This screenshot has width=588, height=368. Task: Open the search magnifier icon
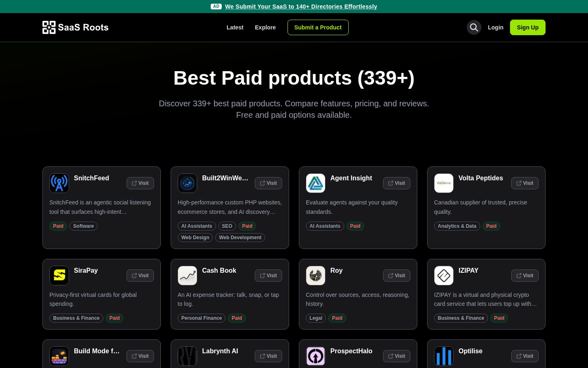click(x=474, y=27)
